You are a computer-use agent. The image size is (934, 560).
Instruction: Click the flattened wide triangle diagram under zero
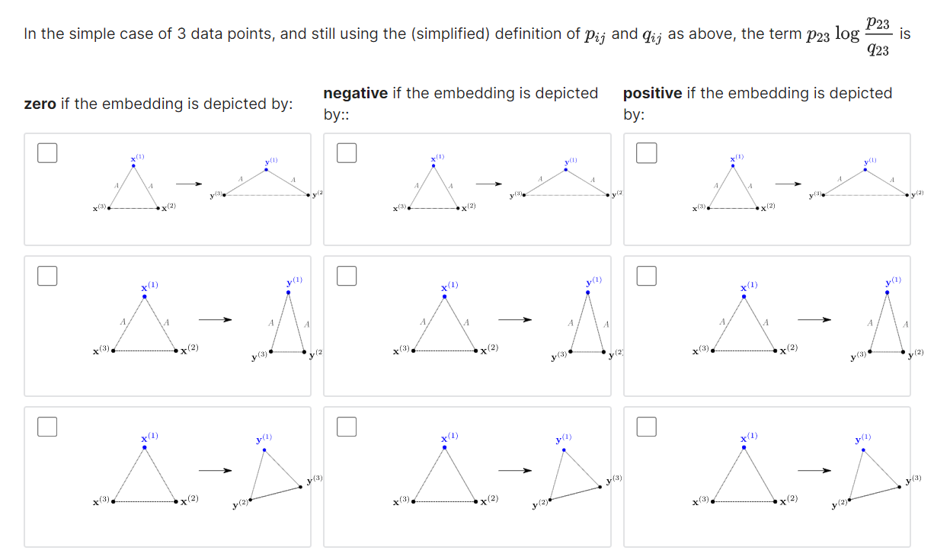click(x=206, y=184)
